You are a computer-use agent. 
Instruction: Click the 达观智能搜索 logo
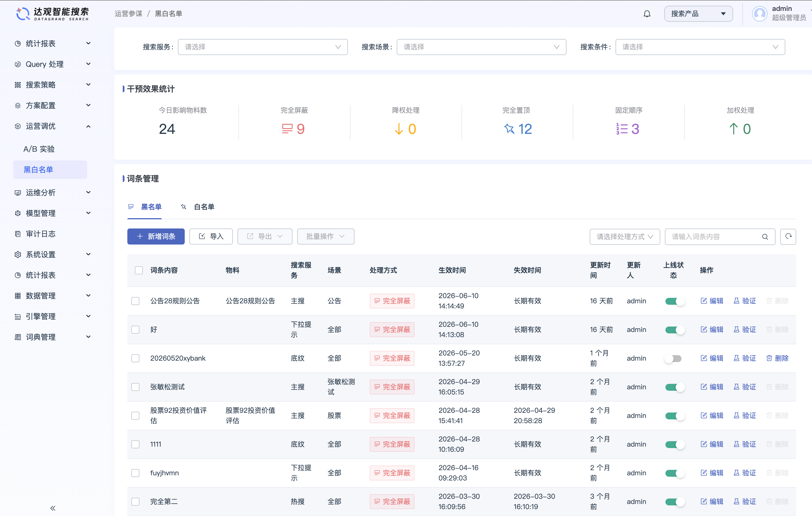coord(52,14)
